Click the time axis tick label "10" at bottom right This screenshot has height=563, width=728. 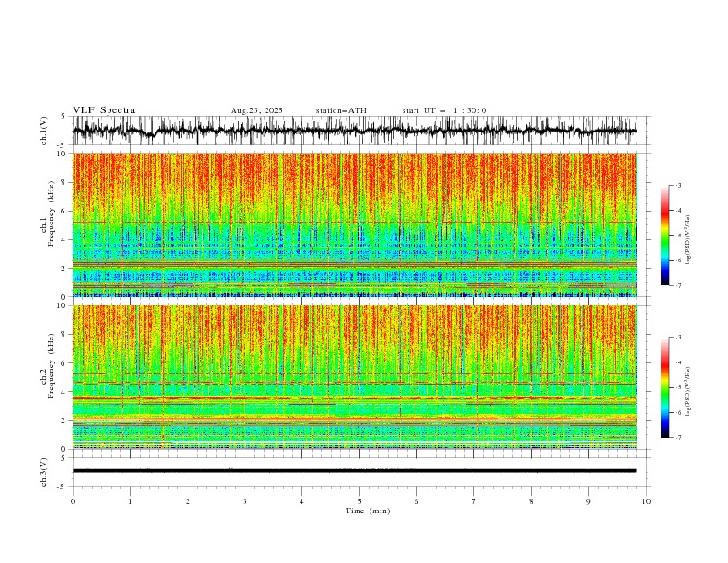646,501
